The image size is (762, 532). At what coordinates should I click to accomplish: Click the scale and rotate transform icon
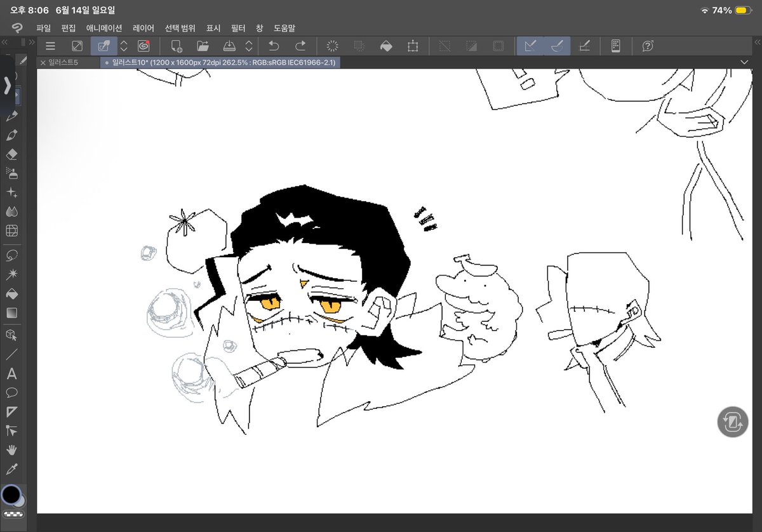tap(413, 46)
